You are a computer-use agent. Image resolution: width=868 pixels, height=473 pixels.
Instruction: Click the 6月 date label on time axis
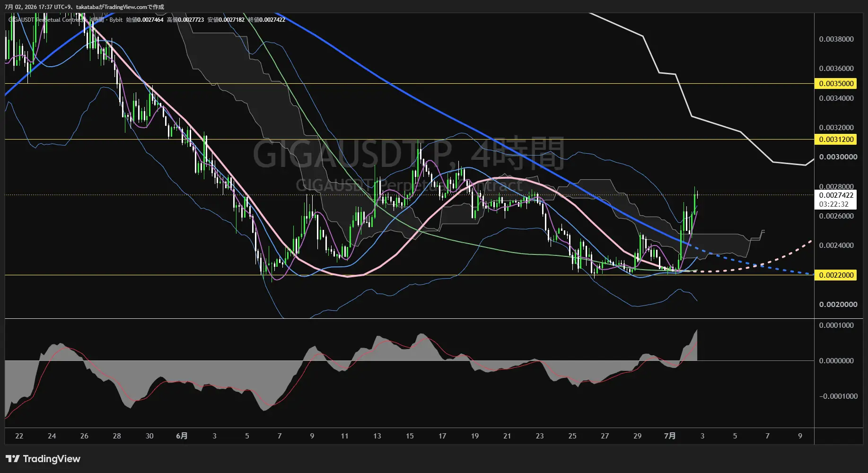click(182, 436)
